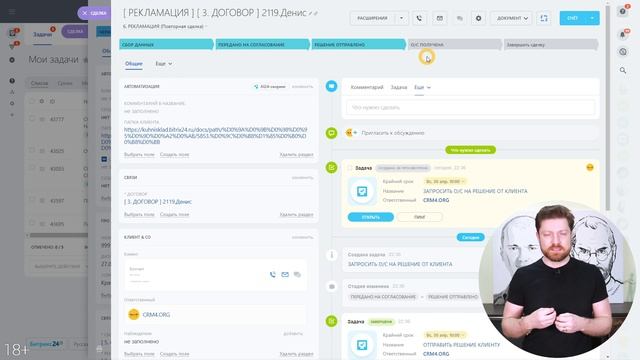Viewport: 640px width, 360px height.
Task: Open the ДОКУМЕНТ dropdown
Action: click(x=512, y=18)
